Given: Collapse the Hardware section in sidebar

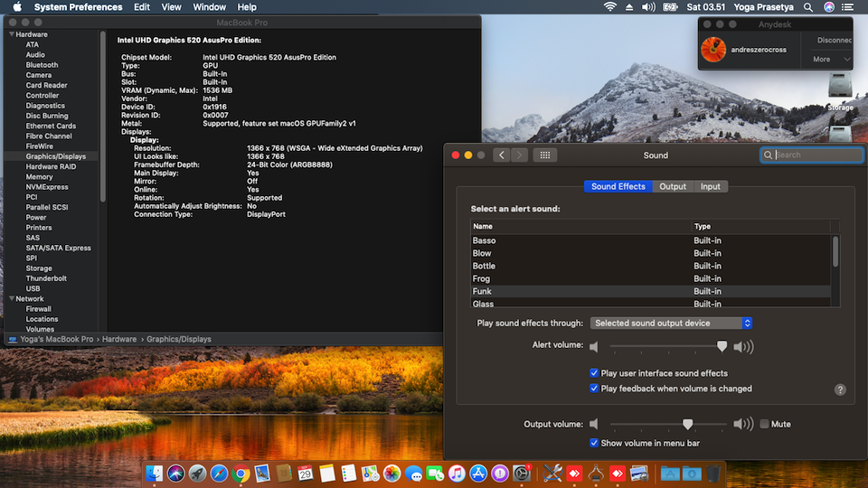Looking at the screenshot, I should coord(11,34).
